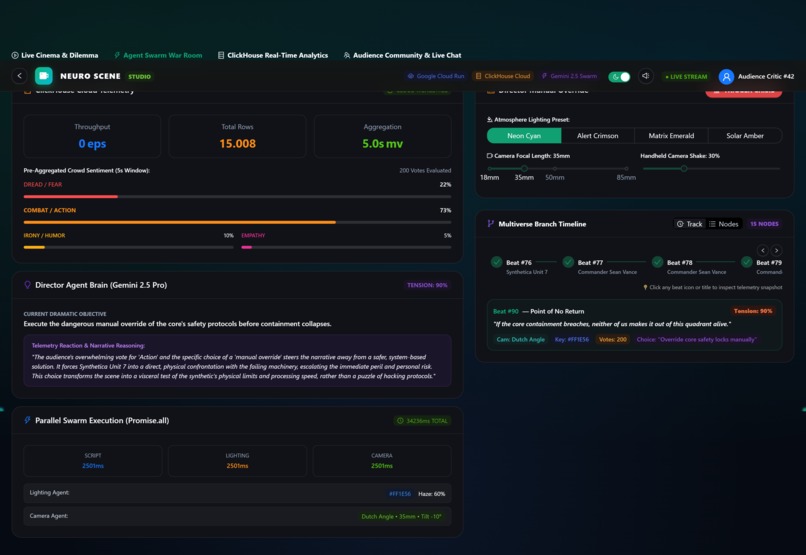Screen dimensions: 806x555
Task: Open the Beat #77 title
Action: pos(590,263)
